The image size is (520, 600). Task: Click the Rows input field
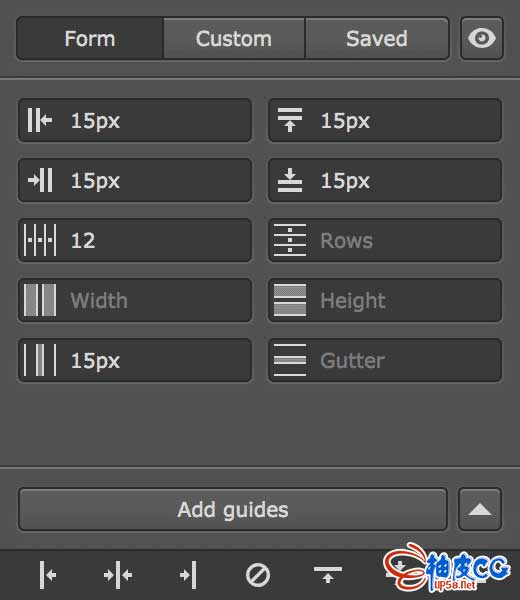[385, 240]
